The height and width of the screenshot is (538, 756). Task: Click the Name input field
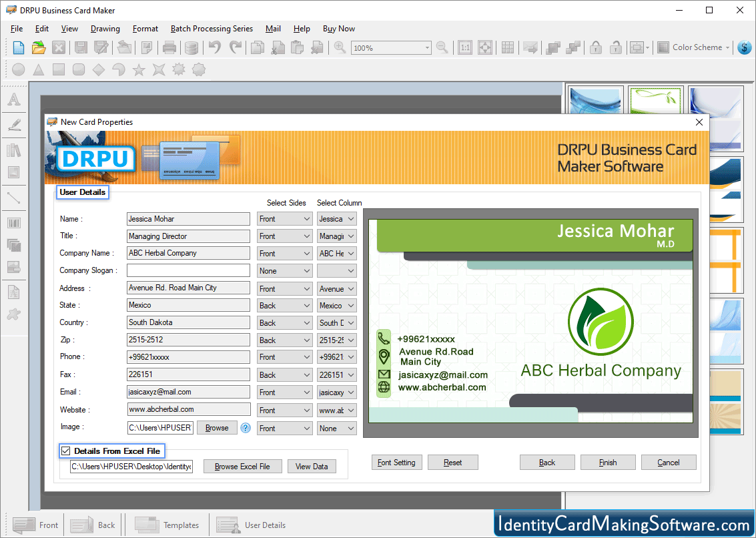pos(188,219)
